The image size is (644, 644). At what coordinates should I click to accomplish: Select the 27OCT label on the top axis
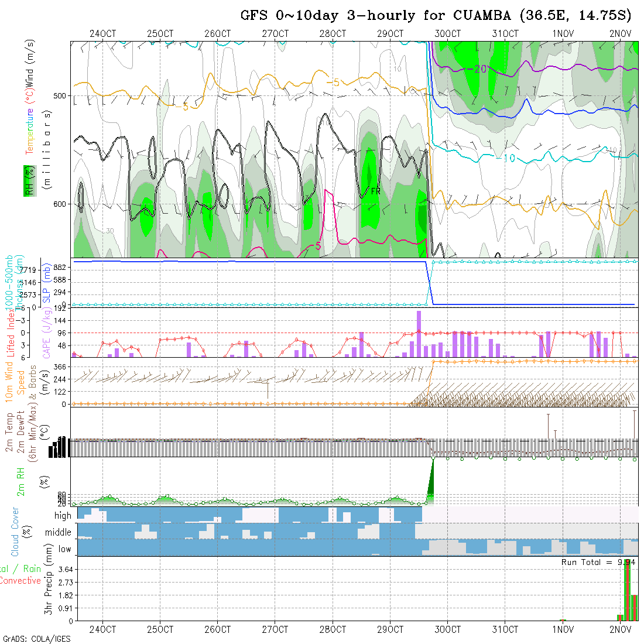click(x=275, y=34)
